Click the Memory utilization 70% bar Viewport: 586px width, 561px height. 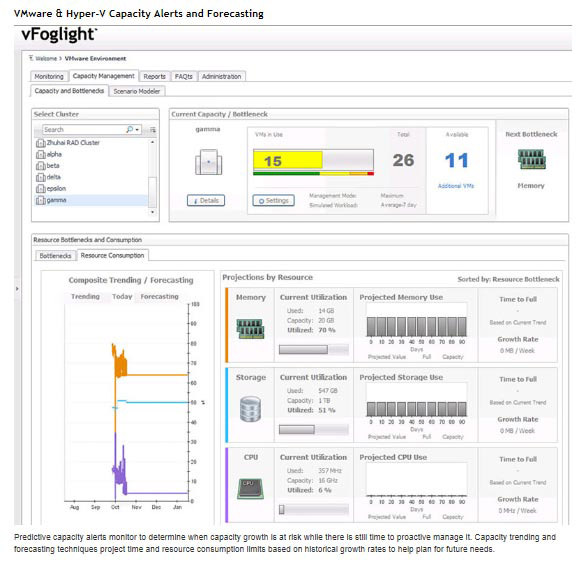pyautogui.click(x=314, y=349)
